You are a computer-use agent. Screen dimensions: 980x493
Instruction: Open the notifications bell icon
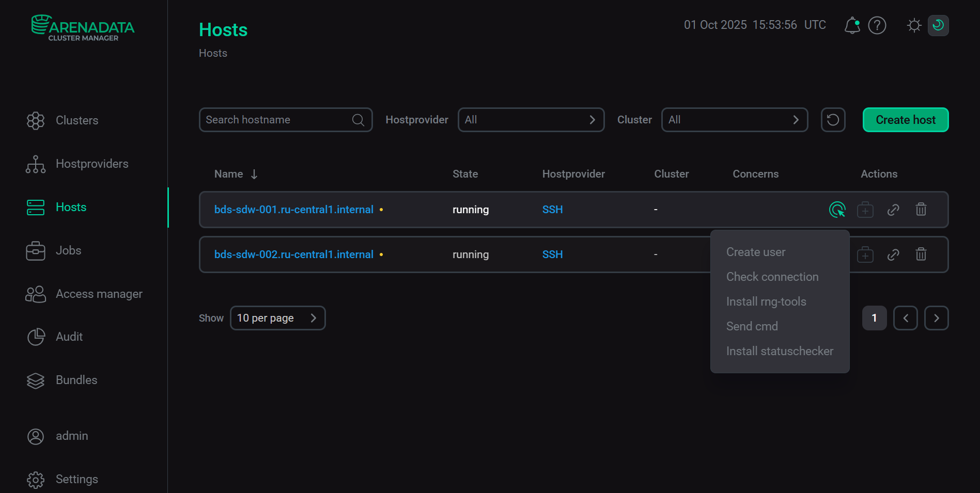pyautogui.click(x=852, y=25)
